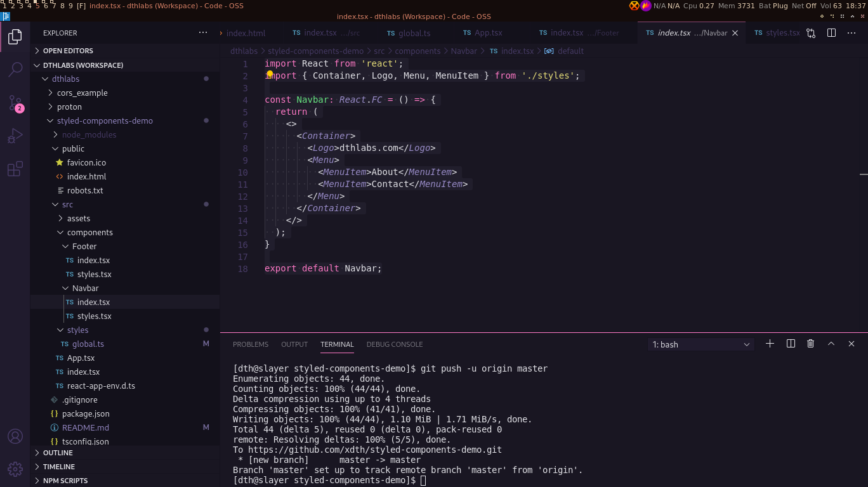The image size is (868, 487).
Task: Split the terminal panel
Action: tap(790, 344)
